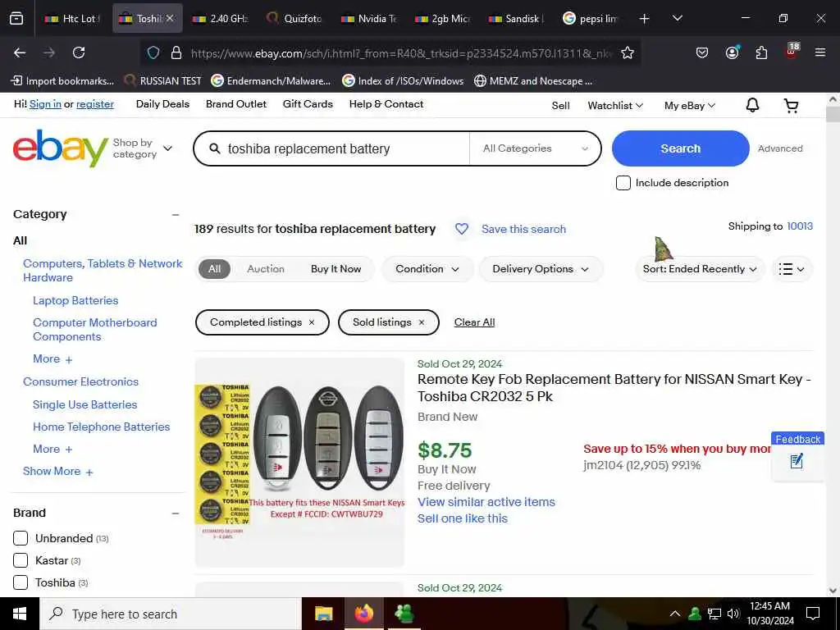Screen dimensions: 840x630
Task: Open Daily Deals link
Action: pyautogui.click(x=162, y=104)
